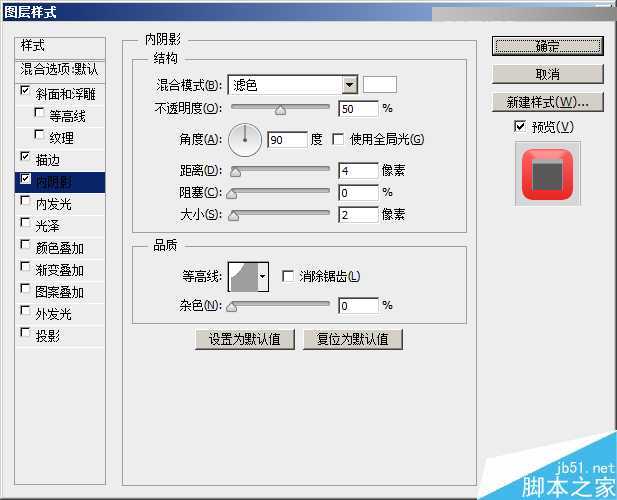
Task: Open the inner shadow color swatch
Action: [380, 85]
